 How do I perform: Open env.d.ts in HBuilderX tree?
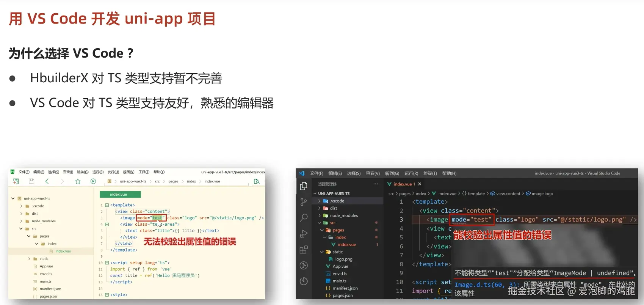click(46, 274)
